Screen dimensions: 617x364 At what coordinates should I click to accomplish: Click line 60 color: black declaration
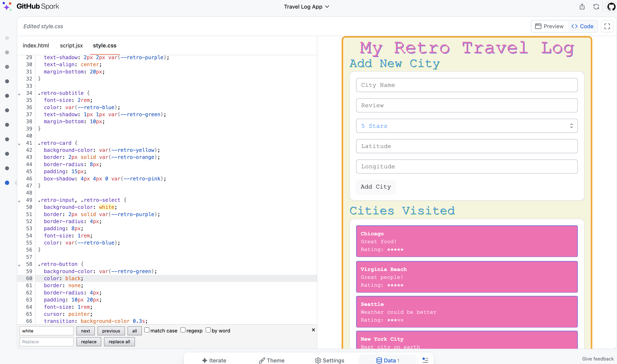[x=63, y=278]
